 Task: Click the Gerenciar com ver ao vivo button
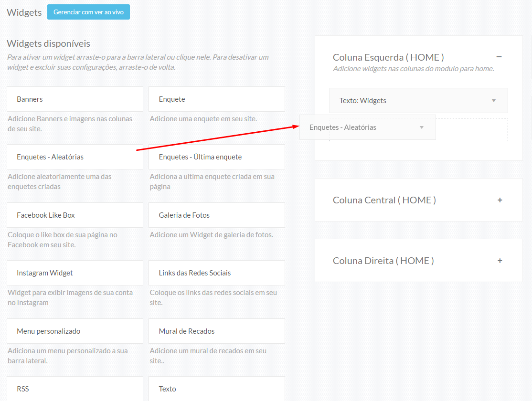coord(88,12)
